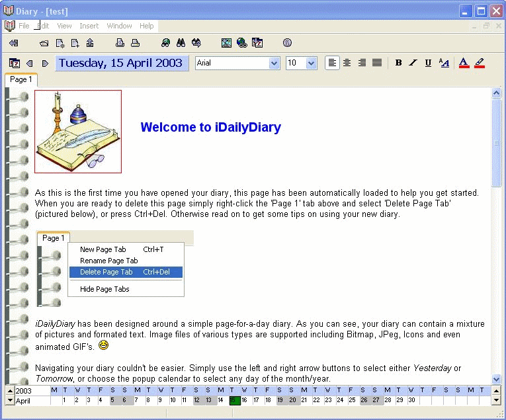The height and width of the screenshot is (420, 506).
Task: Click the open diary folder icon
Action: [x=44, y=43]
